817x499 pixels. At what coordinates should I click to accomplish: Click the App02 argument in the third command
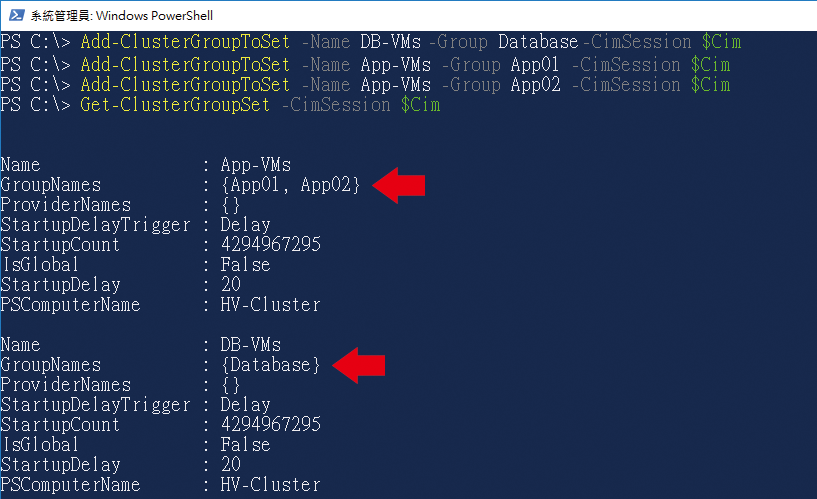540,85
